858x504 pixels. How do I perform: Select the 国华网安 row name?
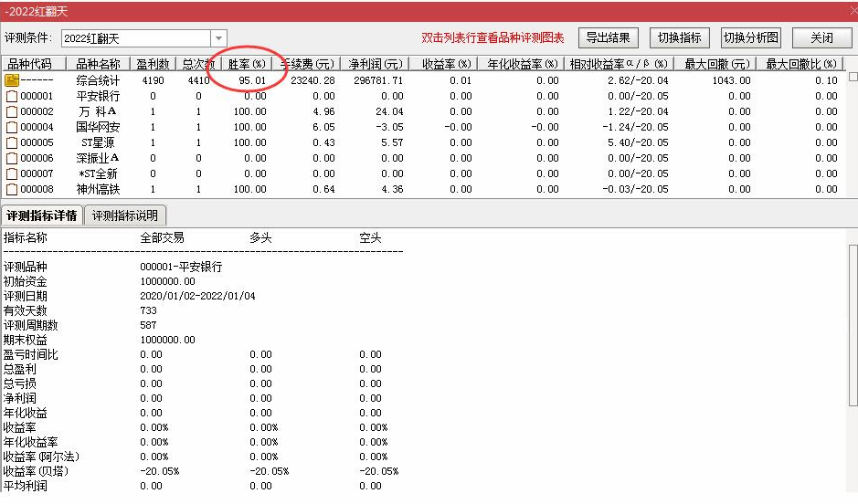(x=98, y=127)
